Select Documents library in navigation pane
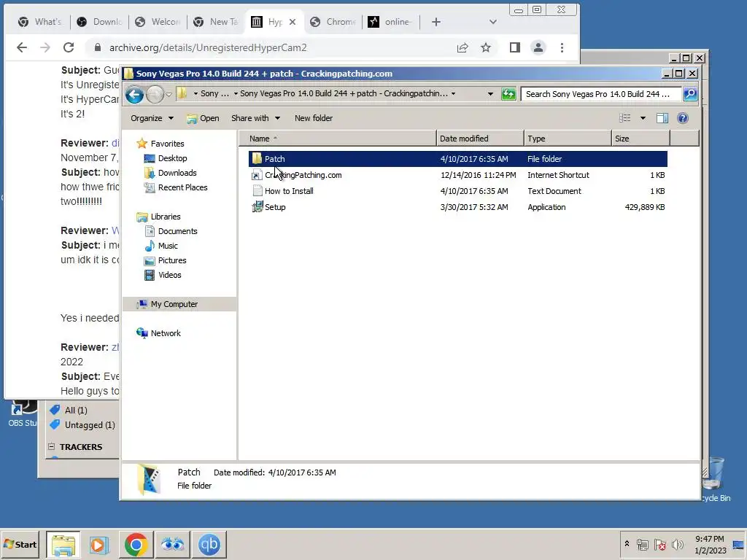 pos(171,231)
